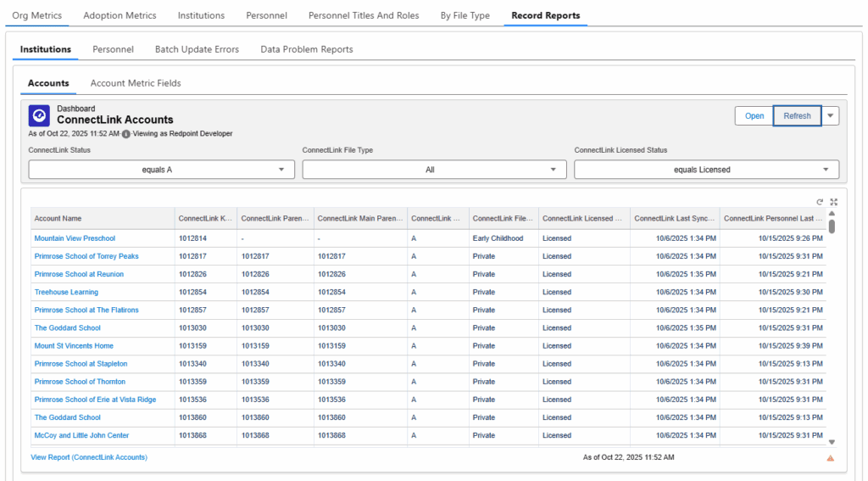Screen dimensions: 868x481
Task: Click the Account Name column header
Action: coord(103,218)
